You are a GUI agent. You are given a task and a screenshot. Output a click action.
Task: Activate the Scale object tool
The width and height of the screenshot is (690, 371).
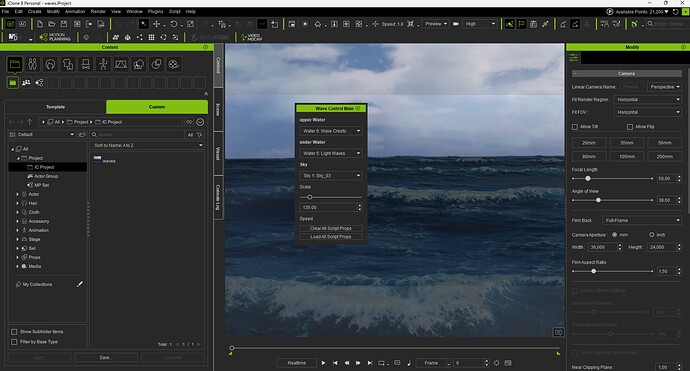[190, 24]
